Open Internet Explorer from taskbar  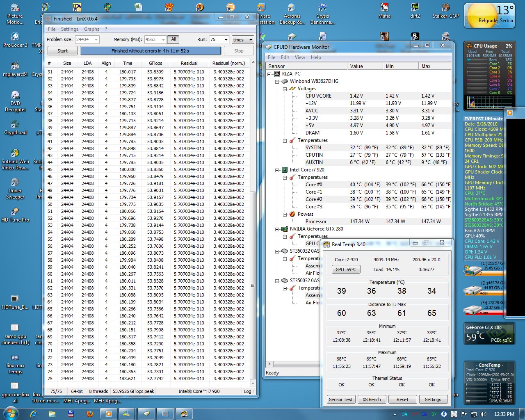click(33, 413)
